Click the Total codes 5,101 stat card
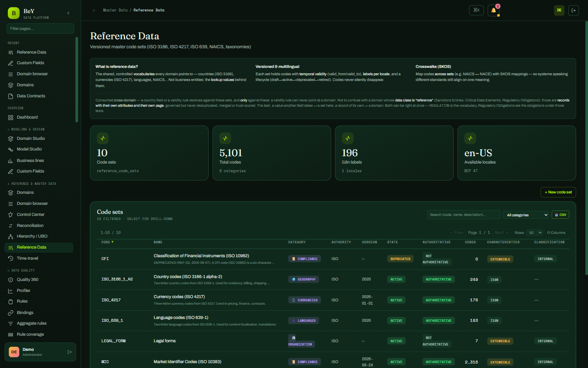588x368 pixels. tap(272, 153)
